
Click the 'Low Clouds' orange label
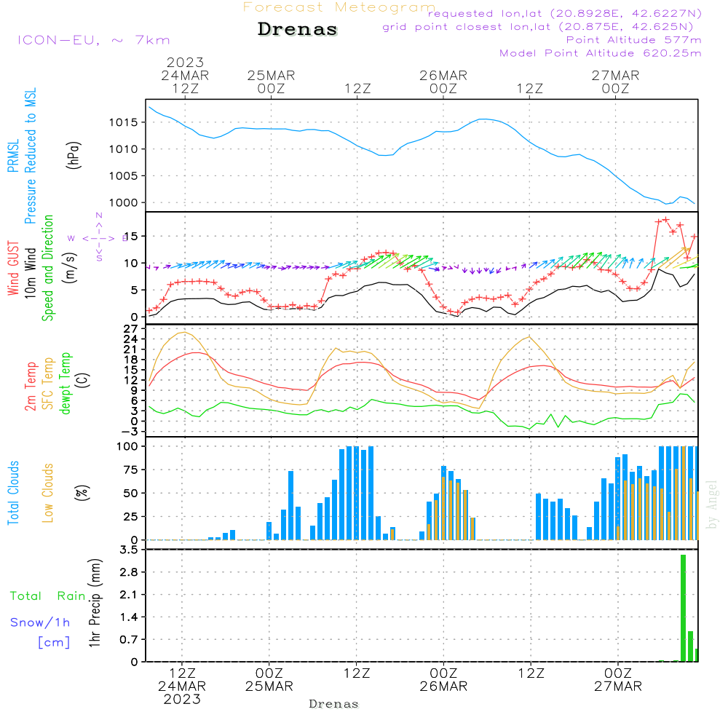48,493
